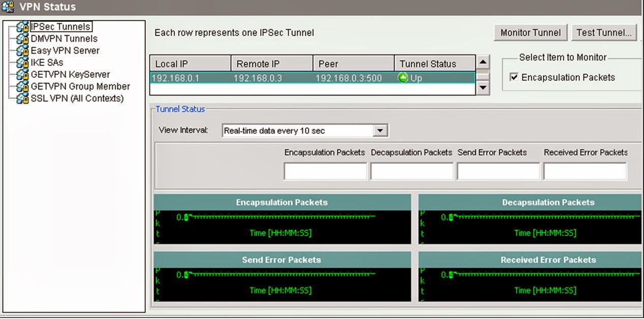Screen dimensions: 644x319
Task: Open SSL VPN (All Contexts)
Action: [x=77, y=99]
